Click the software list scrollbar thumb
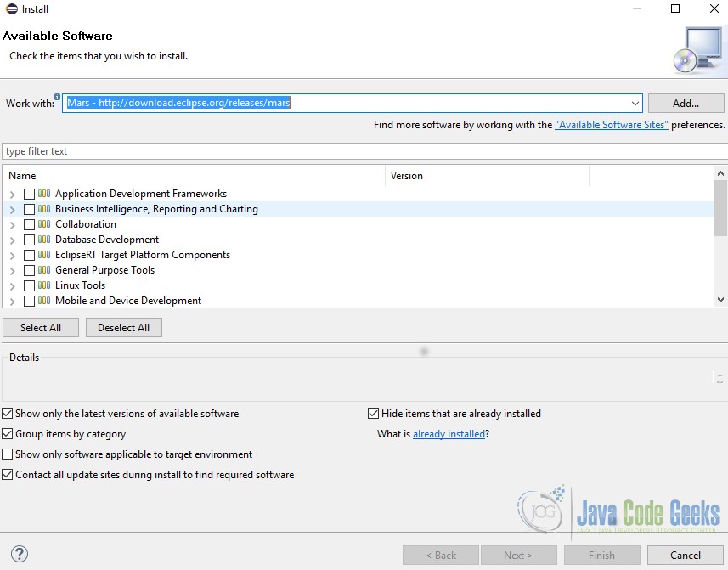Viewport: 728px width, 570px height. (x=720, y=208)
